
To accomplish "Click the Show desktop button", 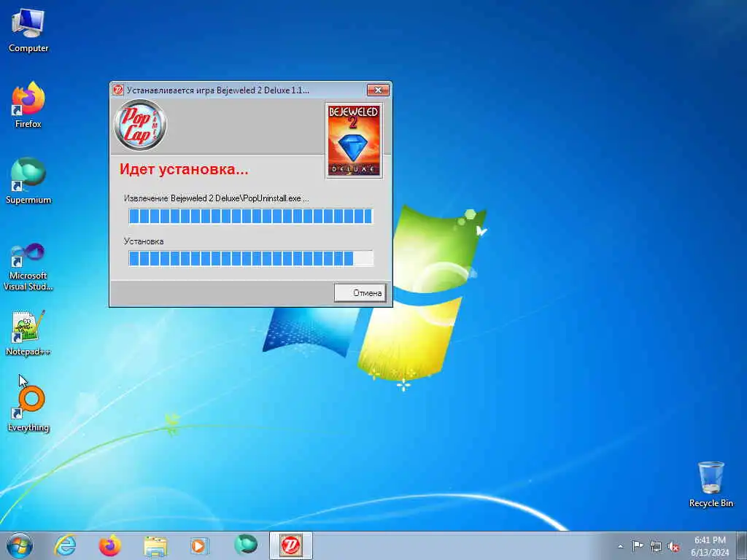I will pyautogui.click(x=742, y=545).
